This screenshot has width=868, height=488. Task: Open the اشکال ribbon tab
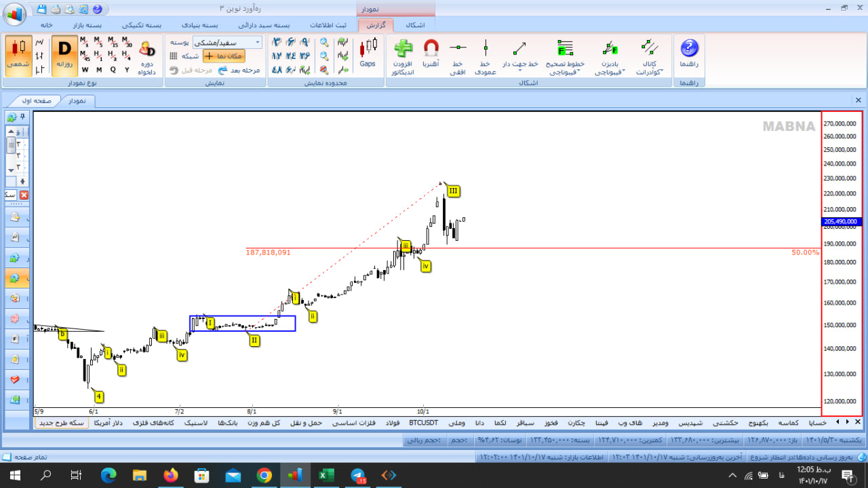(x=414, y=24)
